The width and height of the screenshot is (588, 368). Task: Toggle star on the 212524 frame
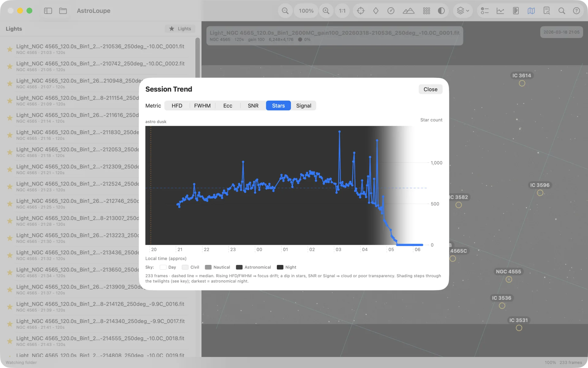click(x=10, y=186)
